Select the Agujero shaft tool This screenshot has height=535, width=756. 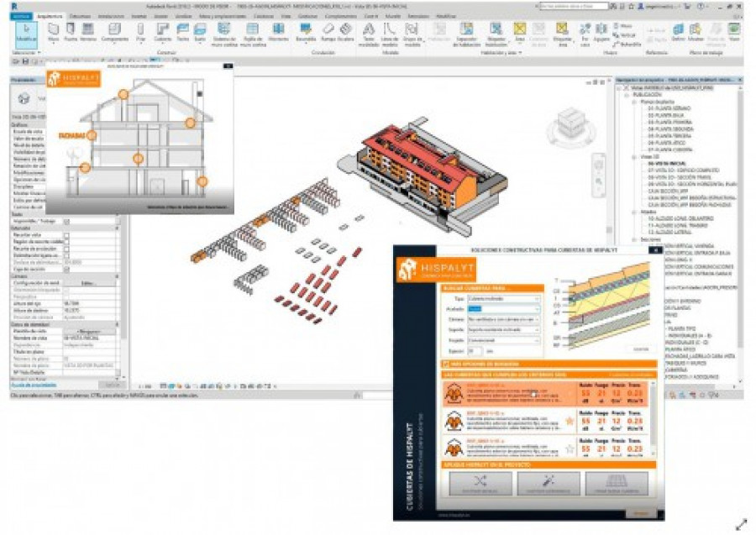(601, 33)
